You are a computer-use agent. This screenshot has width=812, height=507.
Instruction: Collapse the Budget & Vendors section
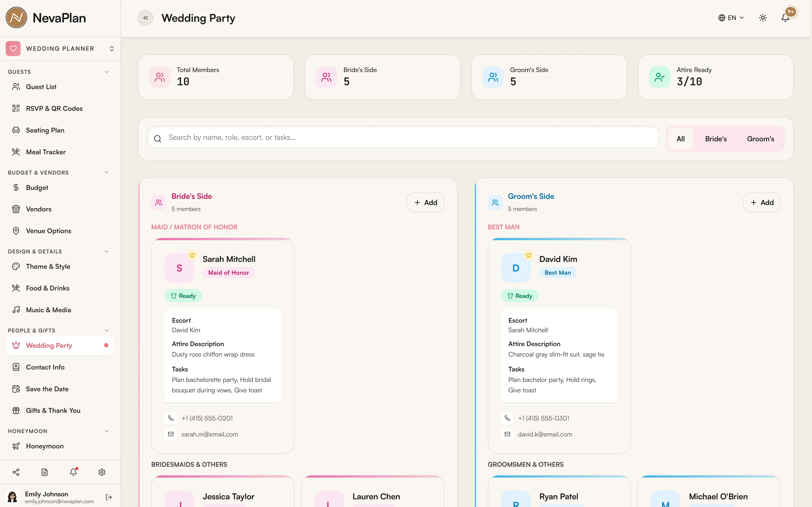(x=106, y=172)
